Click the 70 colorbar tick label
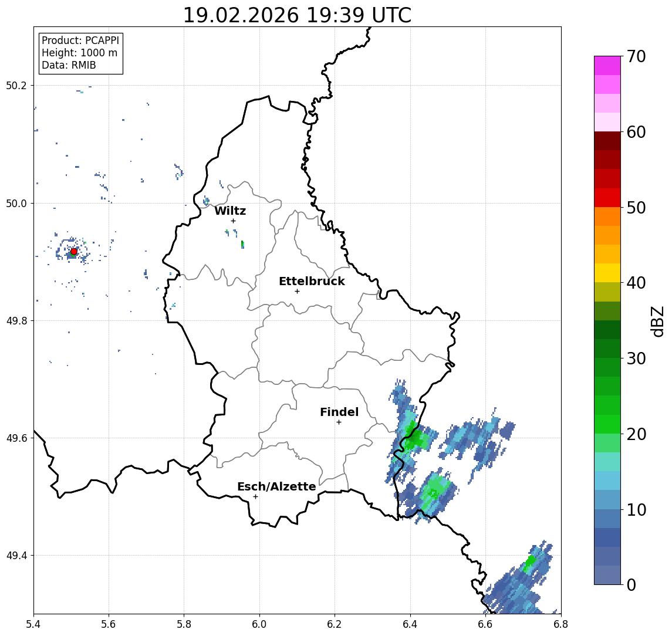672x636 pixels. (636, 56)
